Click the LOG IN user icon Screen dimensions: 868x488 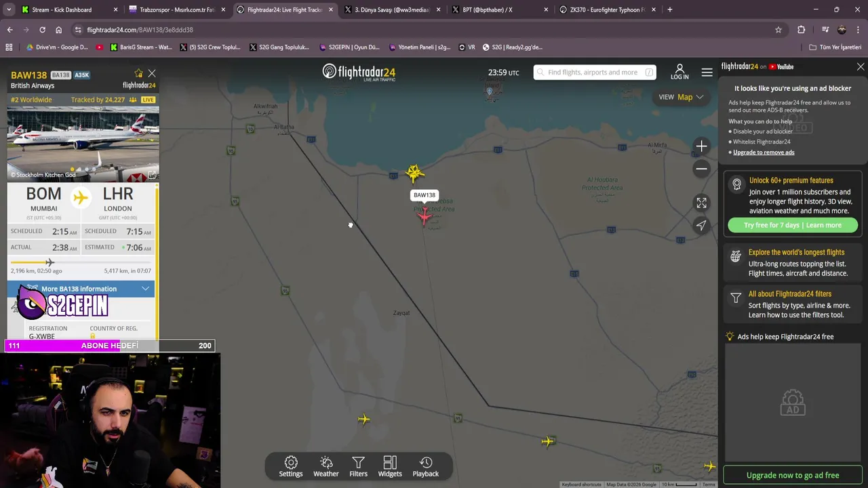[679, 72]
